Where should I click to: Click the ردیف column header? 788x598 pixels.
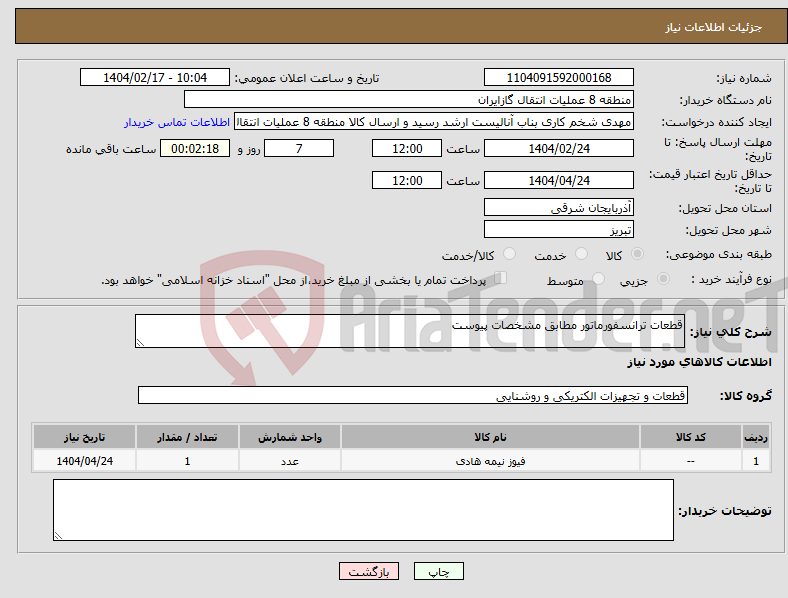click(756, 437)
